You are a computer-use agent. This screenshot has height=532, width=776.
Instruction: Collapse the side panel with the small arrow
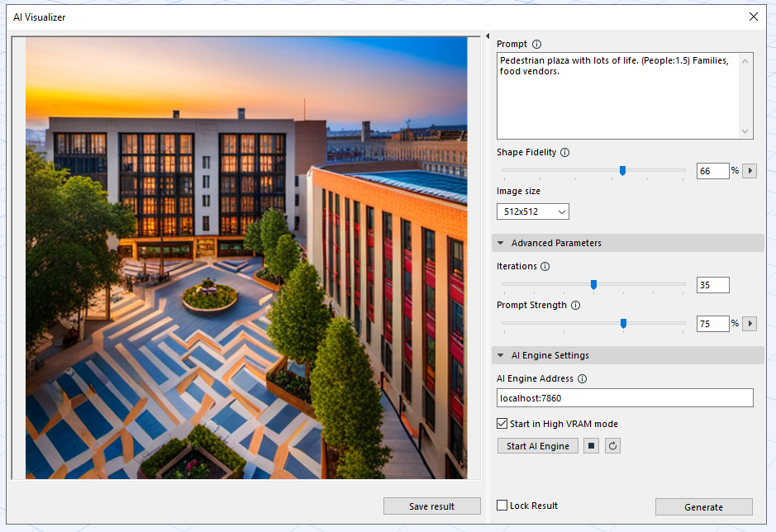488,36
